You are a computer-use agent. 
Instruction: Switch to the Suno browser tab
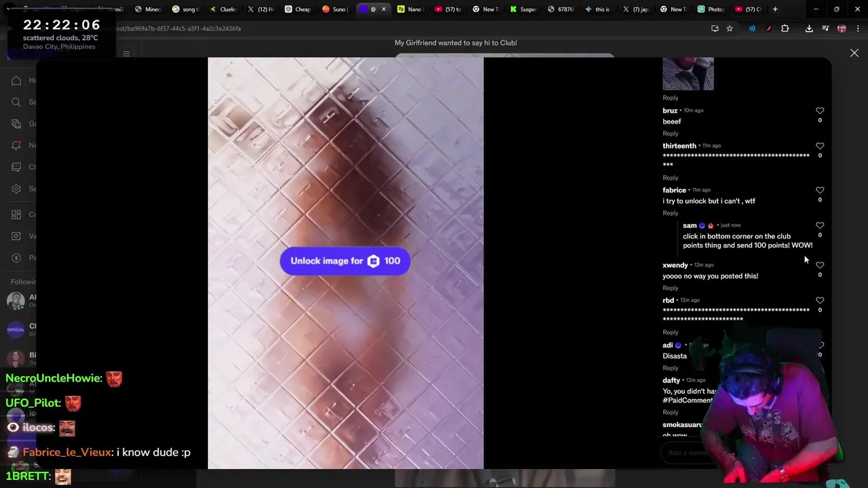click(335, 9)
